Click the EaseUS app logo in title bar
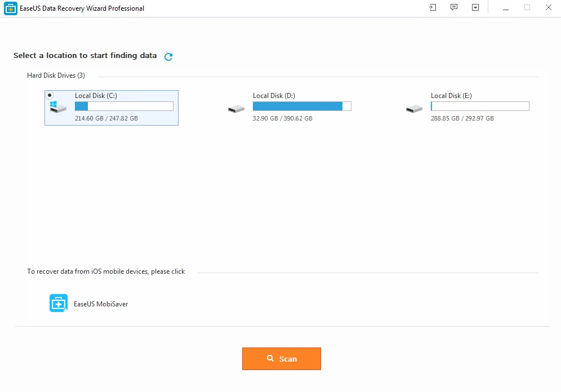 click(x=10, y=8)
